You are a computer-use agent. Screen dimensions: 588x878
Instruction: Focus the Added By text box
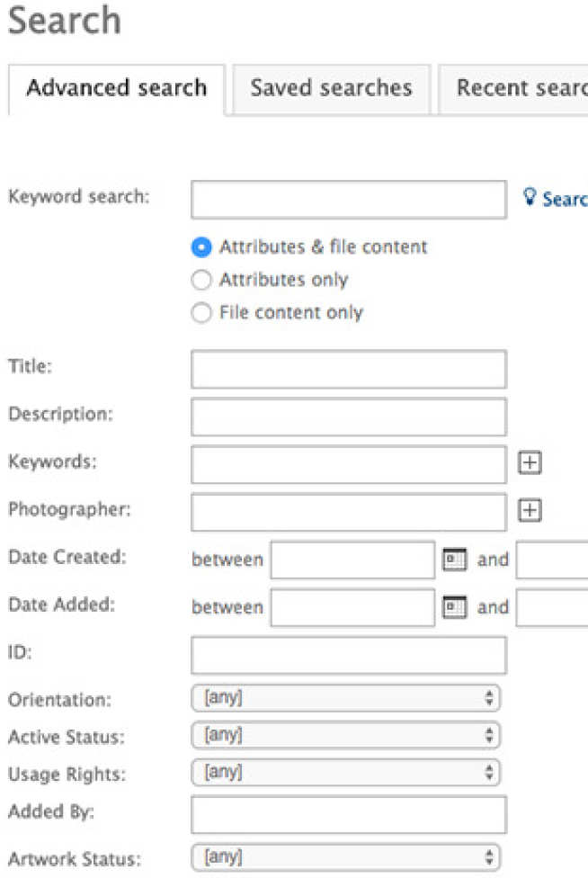[348, 814]
